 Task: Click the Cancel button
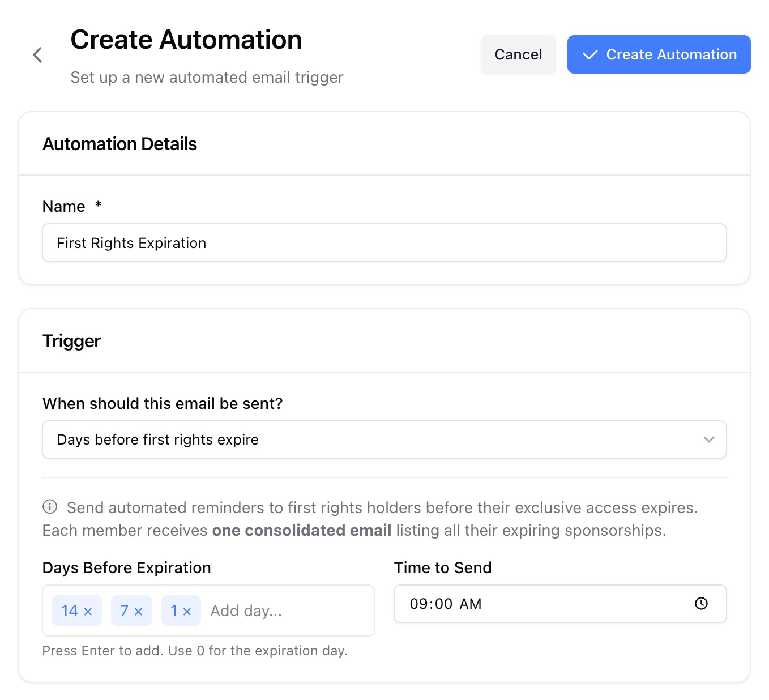click(x=518, y=54)
